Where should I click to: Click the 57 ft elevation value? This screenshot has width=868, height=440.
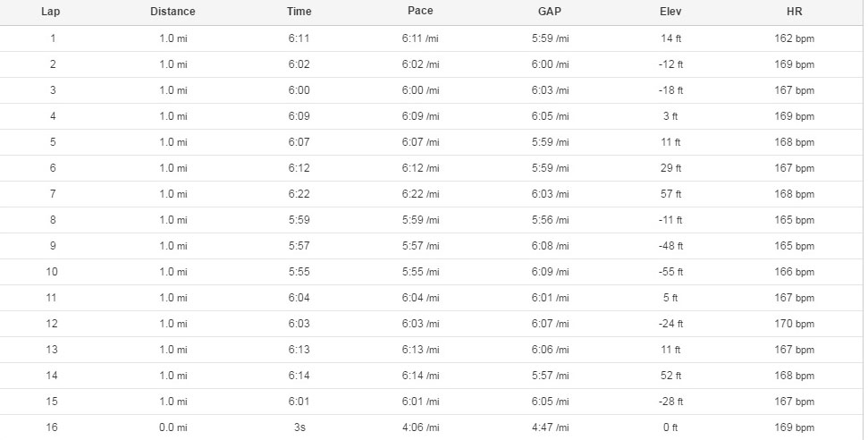pyautogui.click(x=670, y=194)
